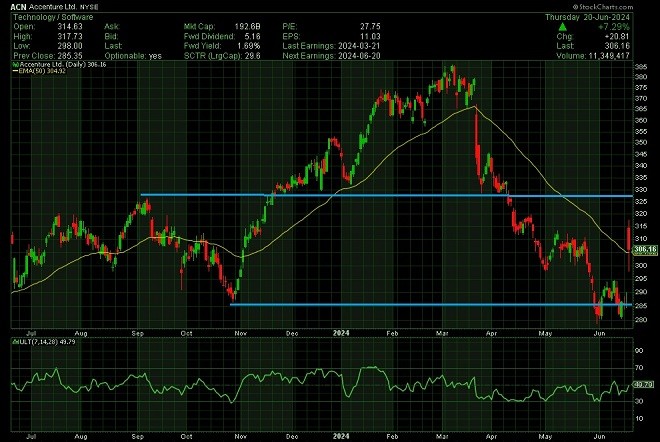
Task: Click the 330 price axis label
Action: coord(641,190)
